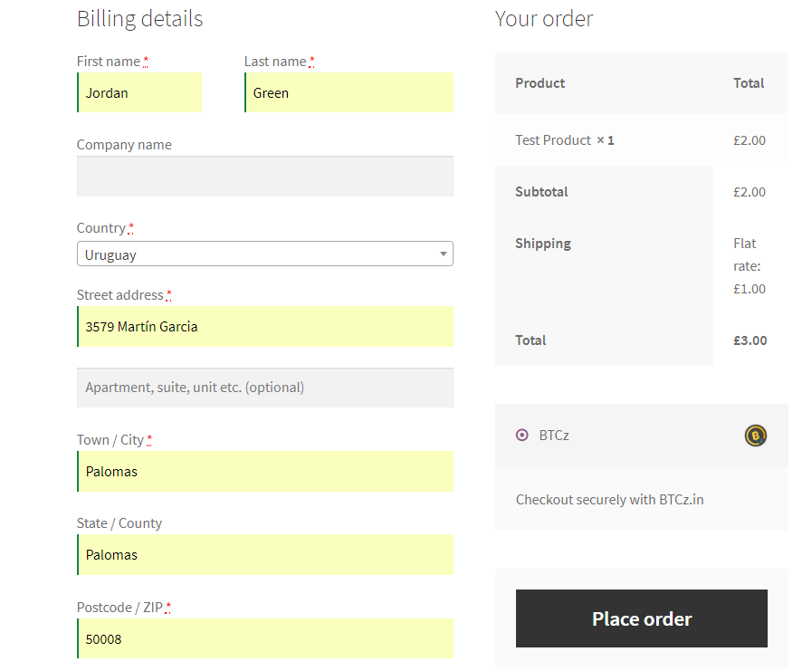The height and width of the screenshot is (671, 812).
Task: Click the BTCz payment method label
Action: pyautogui.click(x=554, y=436)
